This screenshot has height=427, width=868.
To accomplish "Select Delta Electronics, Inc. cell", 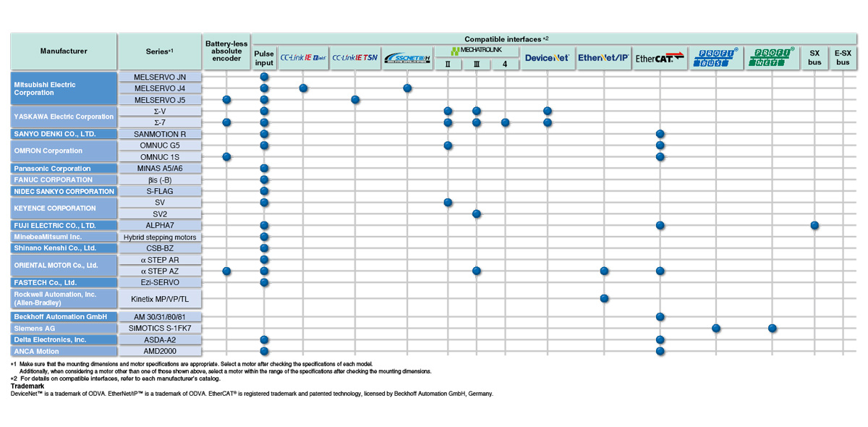I will point(64,339).
